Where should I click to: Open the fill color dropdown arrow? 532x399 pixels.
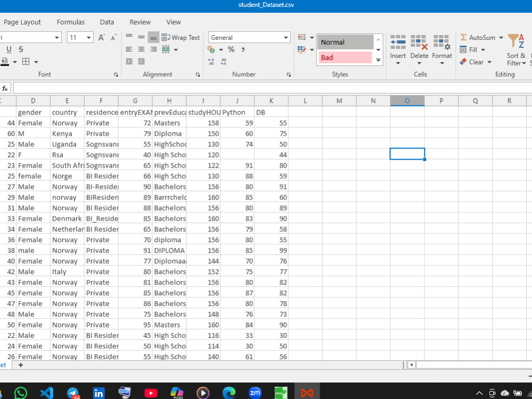14,62
